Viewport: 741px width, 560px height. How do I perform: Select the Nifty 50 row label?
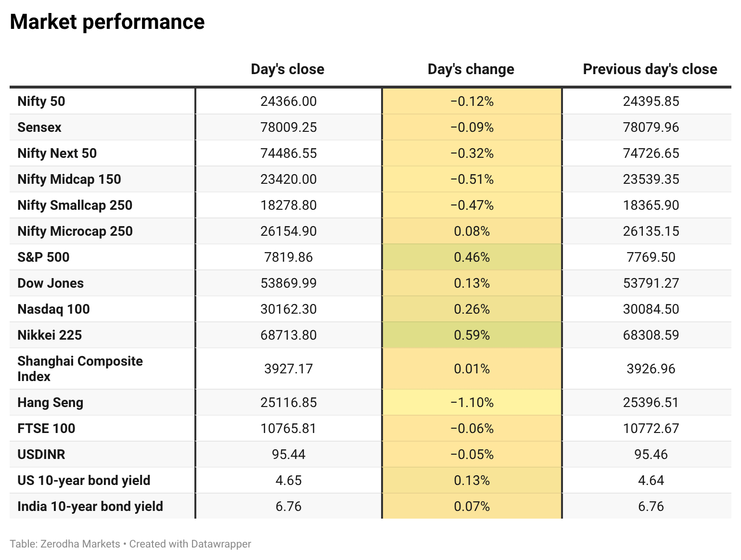coord(41,102)
